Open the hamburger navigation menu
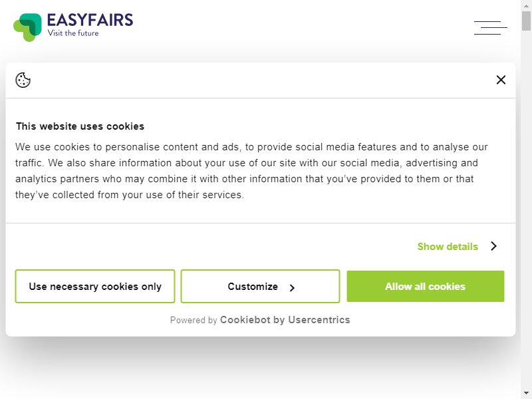The height and width of the screenshot is (399, 532). tap(491, 28)
